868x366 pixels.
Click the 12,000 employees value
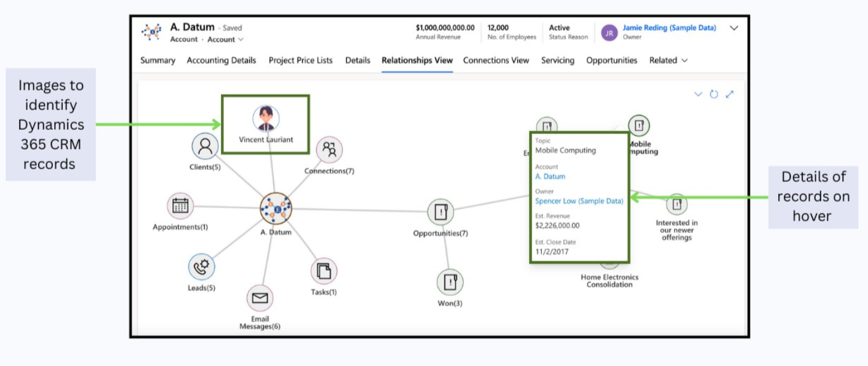(498, 28)
